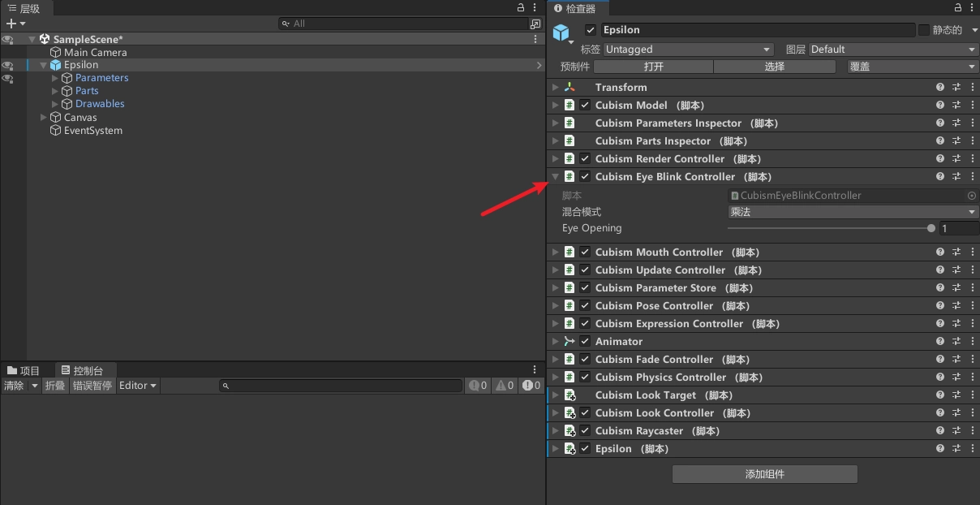Click the Eye Opening value field
This screenshot has height=505, width=980.
pyautogui.click(x=959, y=228)
